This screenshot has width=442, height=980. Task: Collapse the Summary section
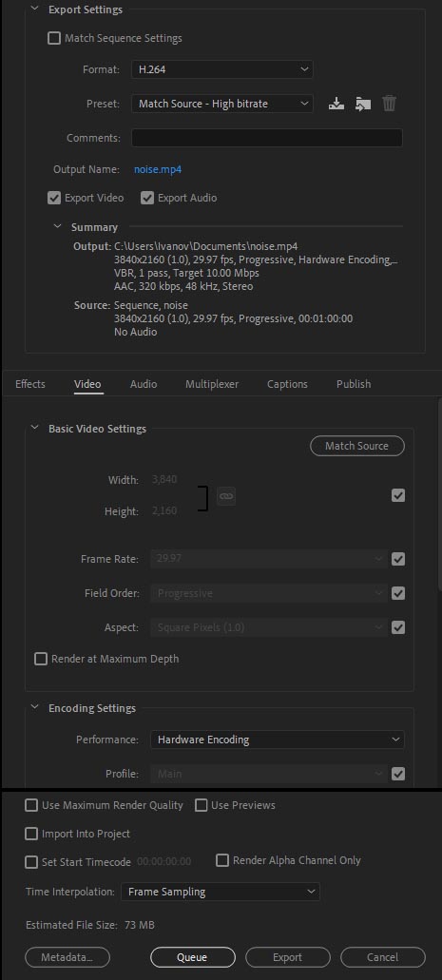point(58,227)
